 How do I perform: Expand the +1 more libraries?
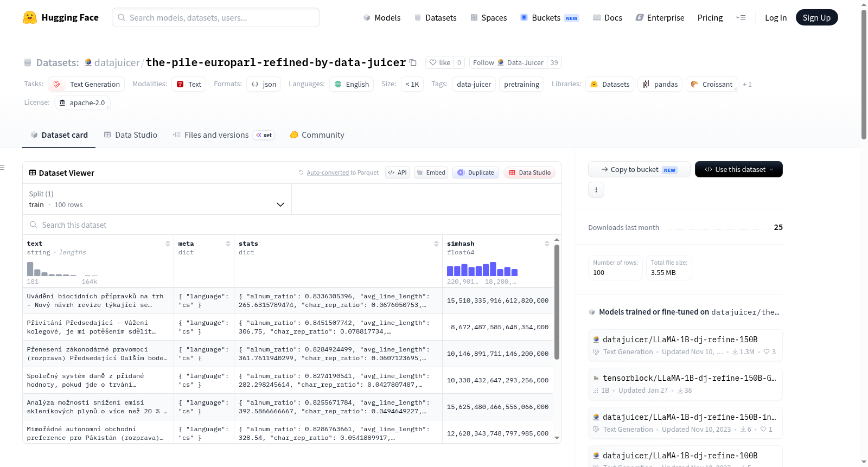(747, 84)
